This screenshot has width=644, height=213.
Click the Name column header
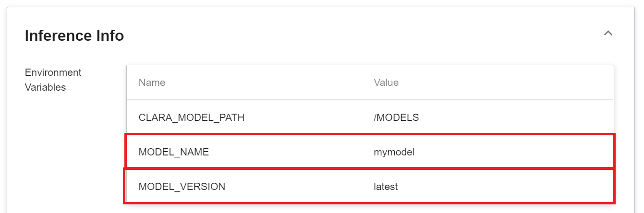coord(152,83)
